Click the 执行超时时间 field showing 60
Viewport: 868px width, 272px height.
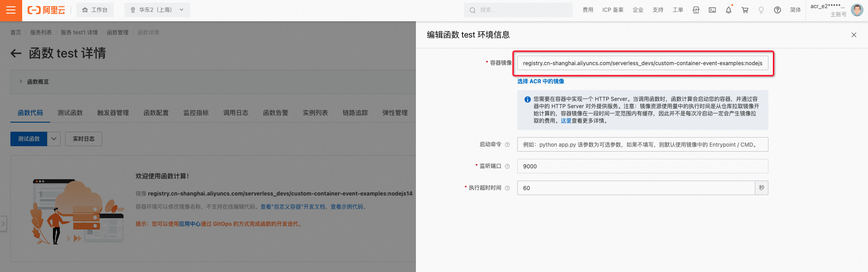[x=636, y=188]
